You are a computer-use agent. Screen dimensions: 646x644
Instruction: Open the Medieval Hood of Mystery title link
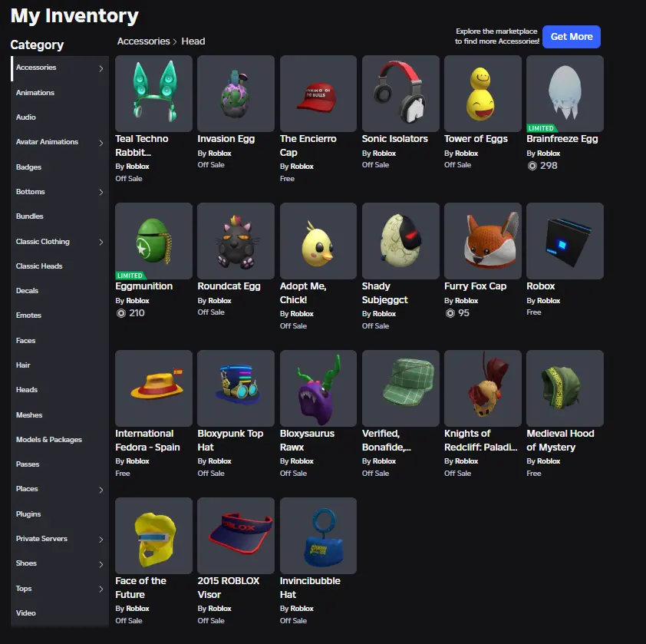coord(560,441)
